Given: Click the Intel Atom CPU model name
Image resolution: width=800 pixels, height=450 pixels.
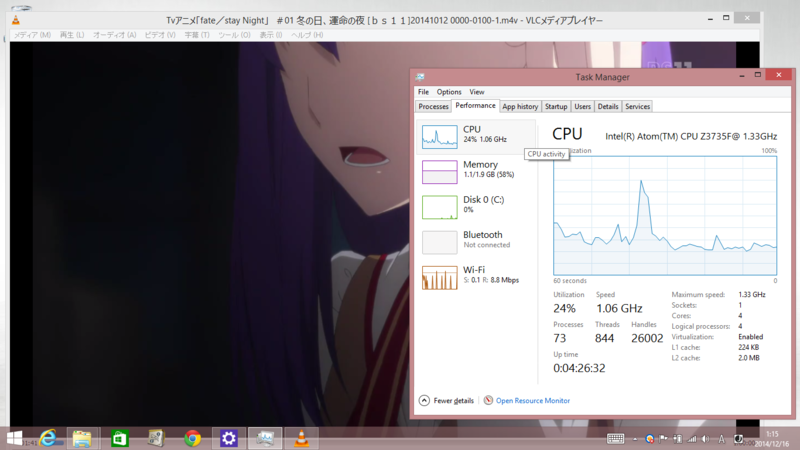Looking at the screenshot, I should coord(691,136).
